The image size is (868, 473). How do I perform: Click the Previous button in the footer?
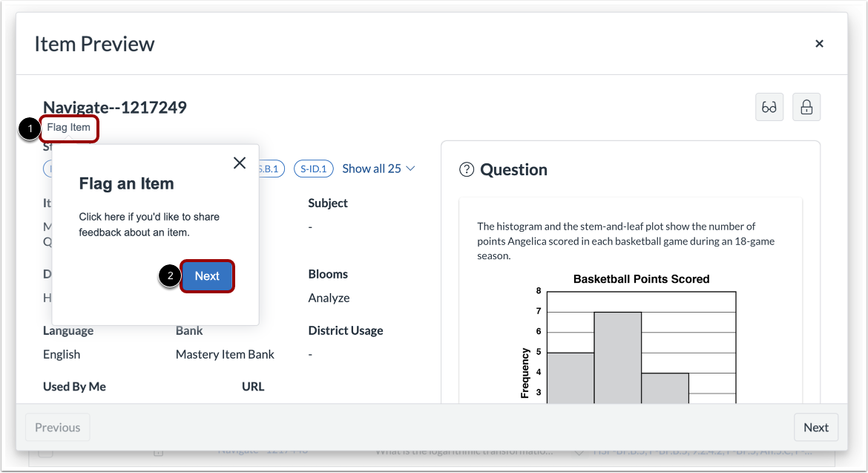(58, 427)
